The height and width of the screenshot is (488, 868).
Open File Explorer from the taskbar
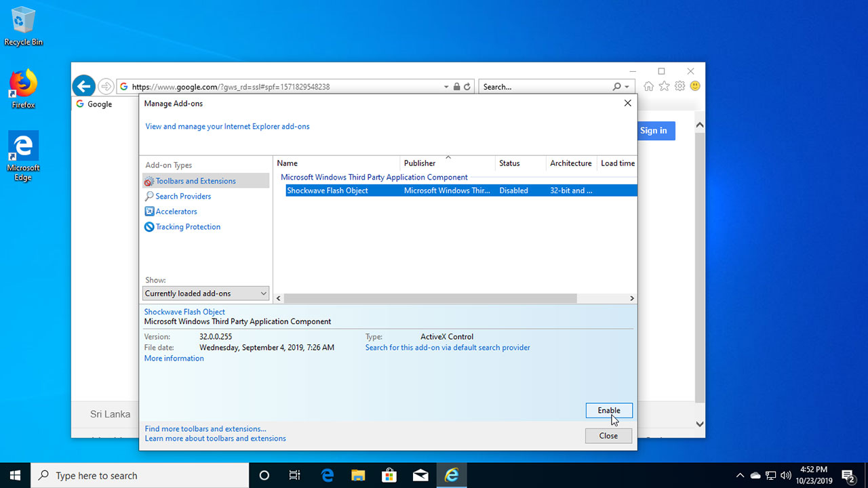(358, 475)
